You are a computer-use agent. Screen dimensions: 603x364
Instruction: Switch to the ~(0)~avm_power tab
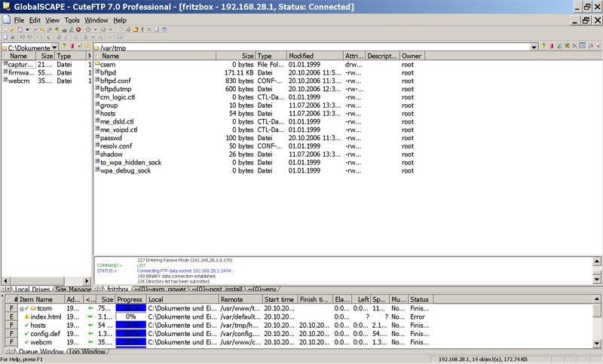pos(161,289)
